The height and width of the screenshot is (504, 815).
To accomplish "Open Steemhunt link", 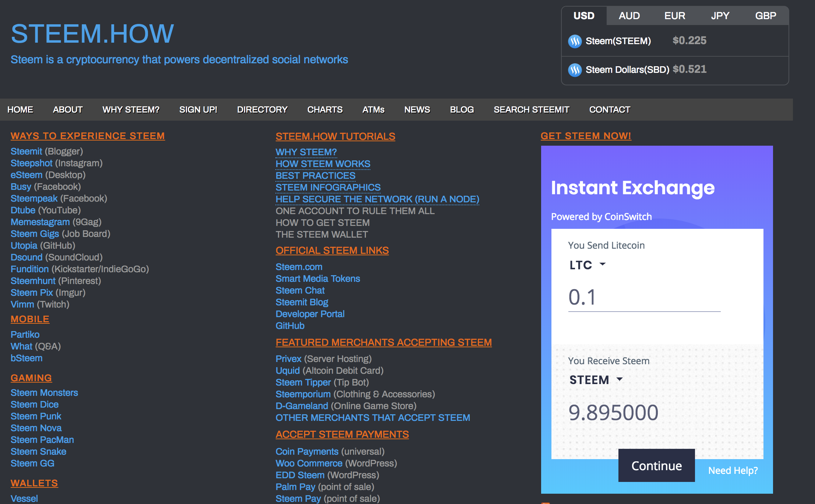I will (33, 281).
